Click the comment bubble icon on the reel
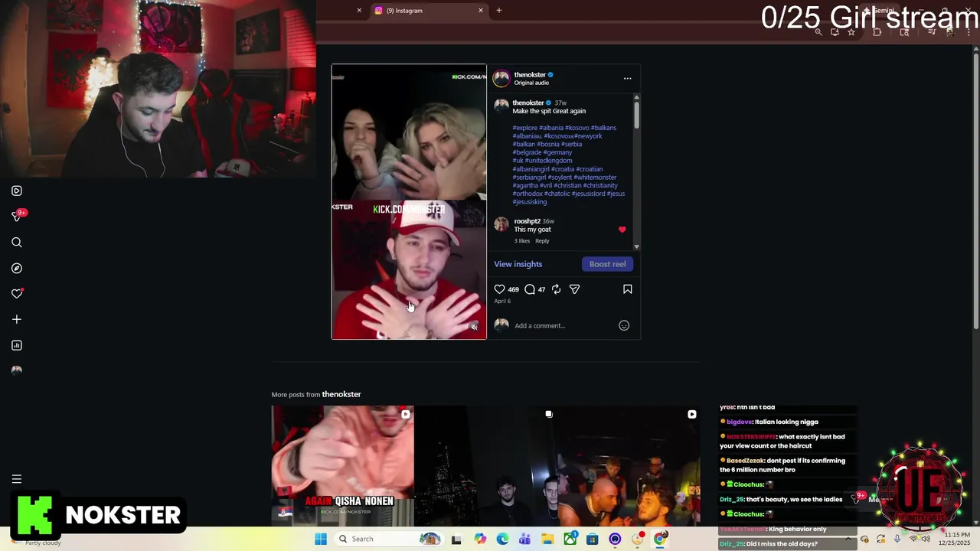Viewport: 980px width, 551px height. pyautogui.click(x=530, y=289)
